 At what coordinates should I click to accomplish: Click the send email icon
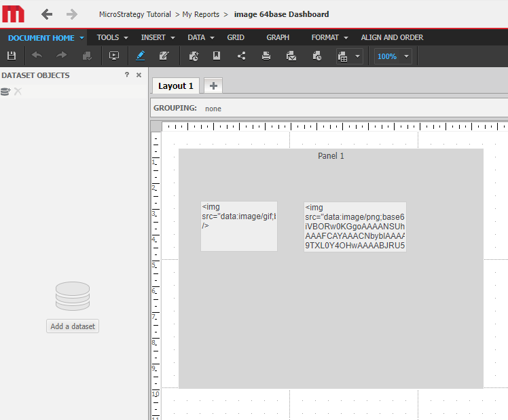coord(291,56)
